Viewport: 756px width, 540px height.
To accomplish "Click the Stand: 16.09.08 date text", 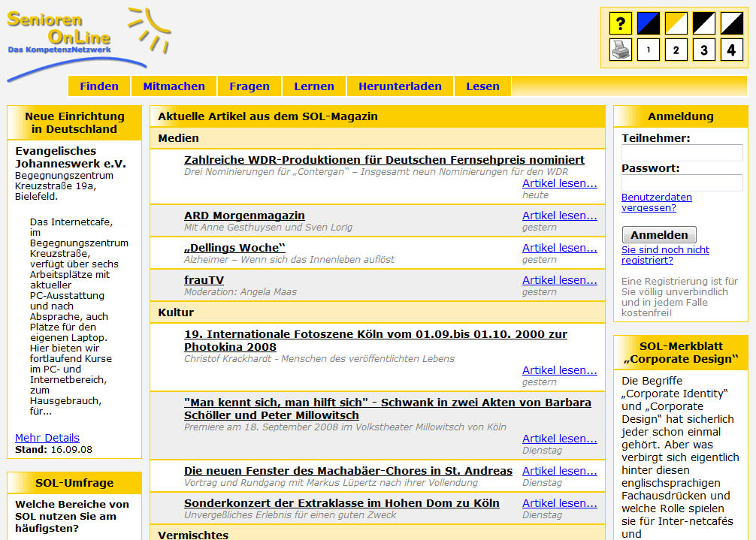I will pyautogui.click(x=53, y=449).
